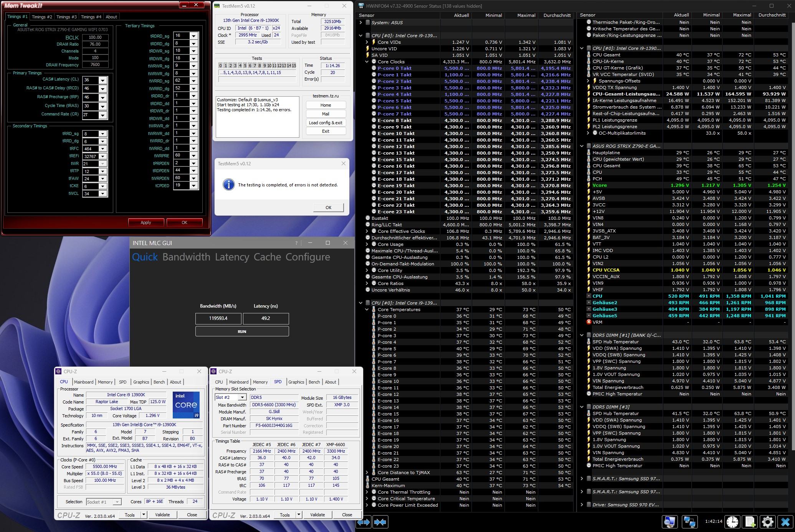Open HWiNFO sensor settings gear
The image size is (795, 532).
point(767,522)
